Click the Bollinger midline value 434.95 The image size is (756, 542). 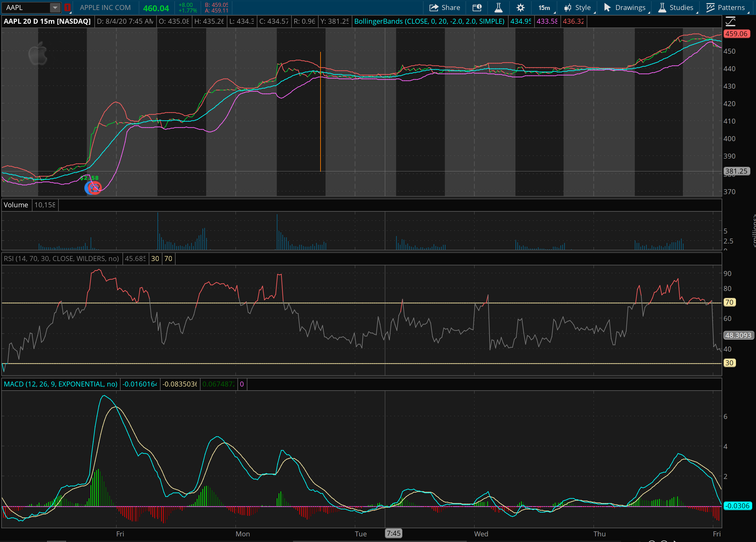[521, 21]
